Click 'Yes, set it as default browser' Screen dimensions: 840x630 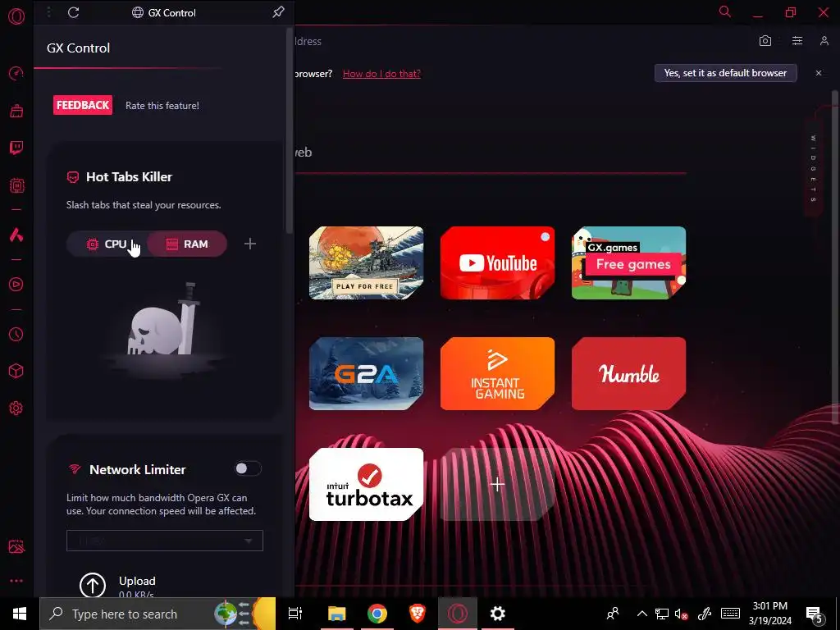(x=725, y=73)
